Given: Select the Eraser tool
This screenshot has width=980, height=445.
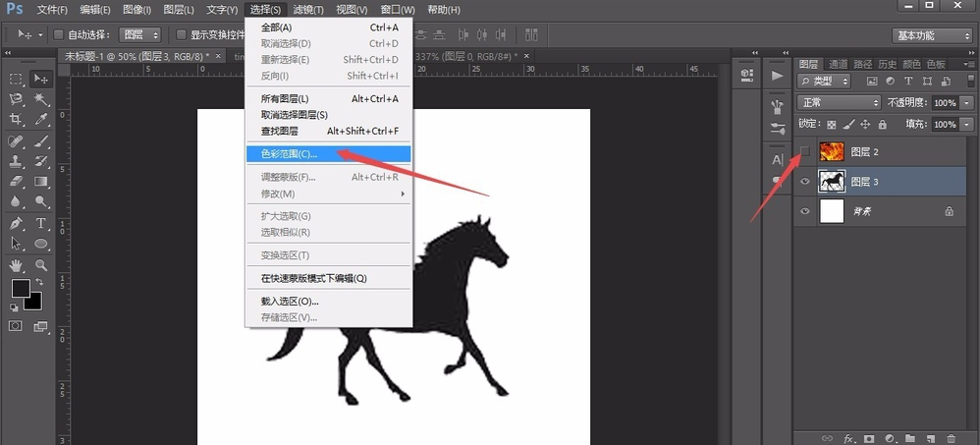Looking at the screenshot, I should 17,182.
